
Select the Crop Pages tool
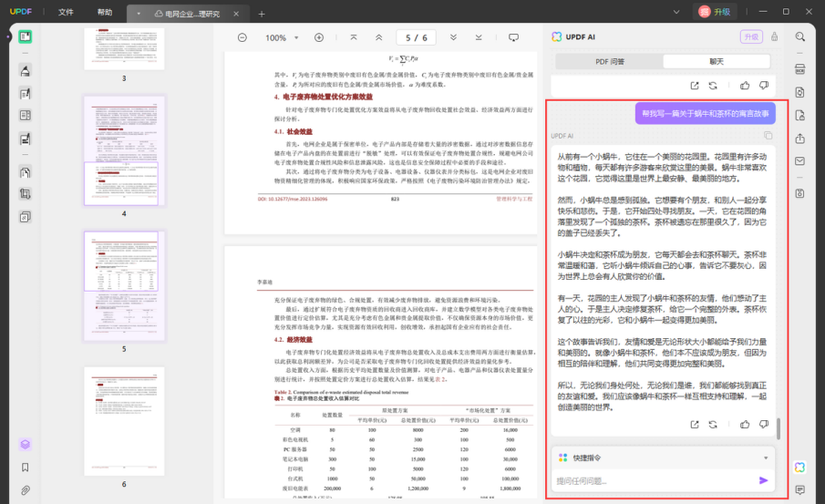26,194
